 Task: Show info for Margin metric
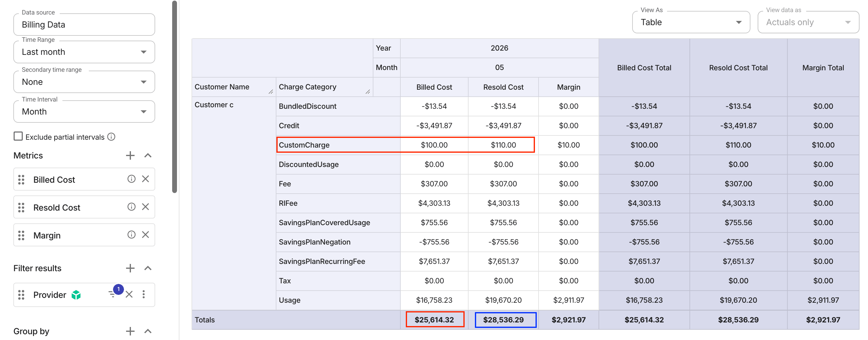click(131, 235)
